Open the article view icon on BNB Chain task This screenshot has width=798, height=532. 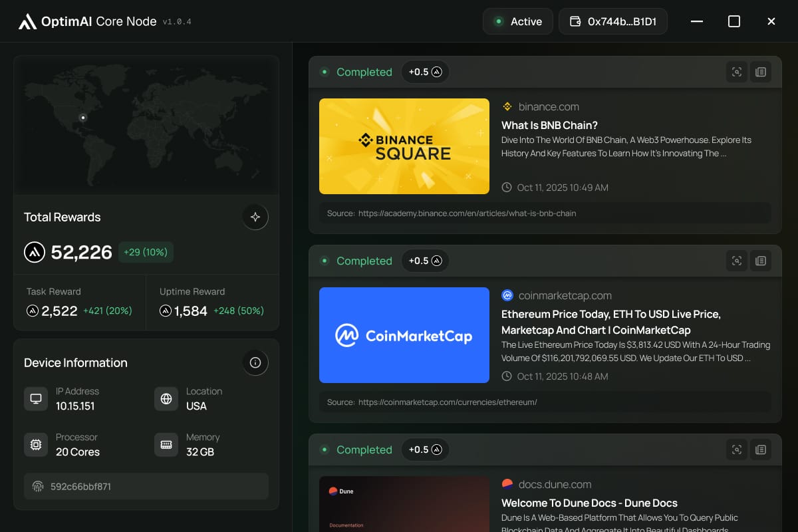(761, 72)
